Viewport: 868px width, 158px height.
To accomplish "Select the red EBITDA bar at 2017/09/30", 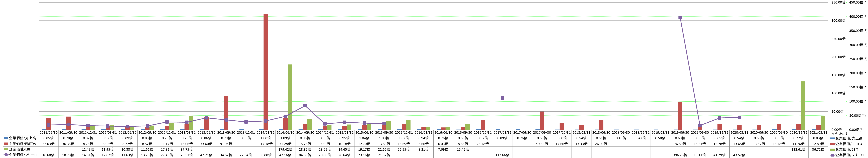I will coord(542,120).
